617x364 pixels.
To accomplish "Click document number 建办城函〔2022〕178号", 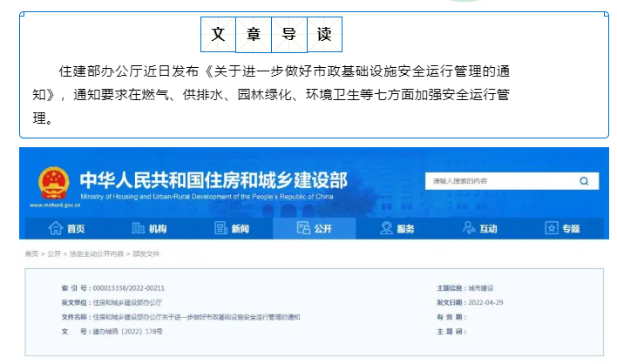I will tap(127, 332).
